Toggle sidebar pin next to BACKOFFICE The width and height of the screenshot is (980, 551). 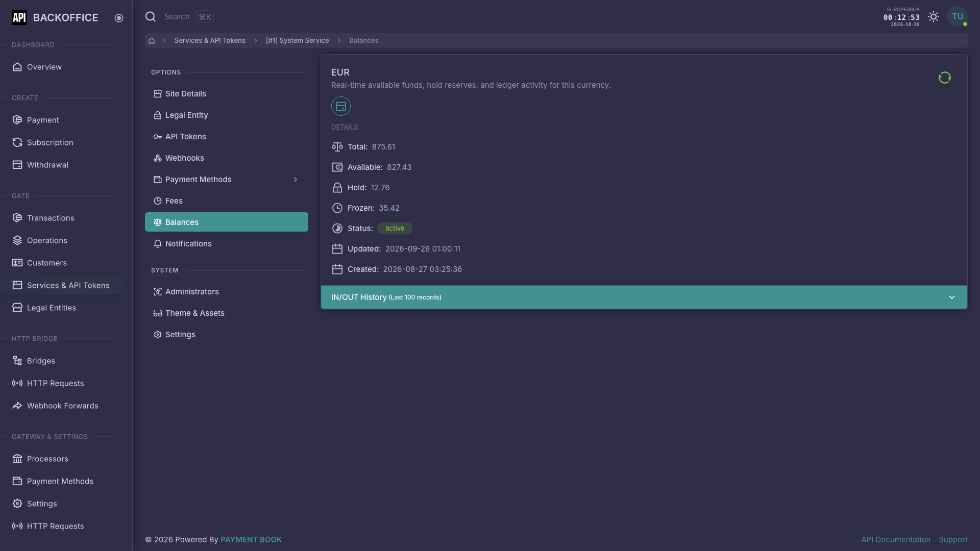pyautogui.click(x=119, y=18)
